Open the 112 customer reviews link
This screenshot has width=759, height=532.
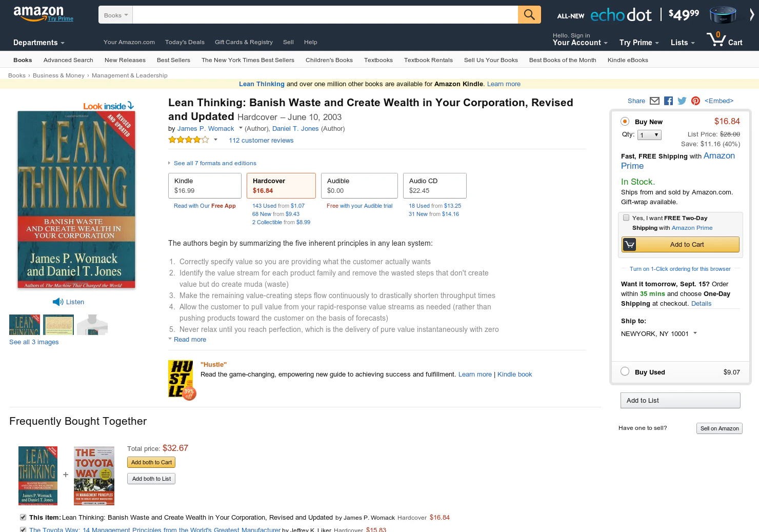click(261, 141)
